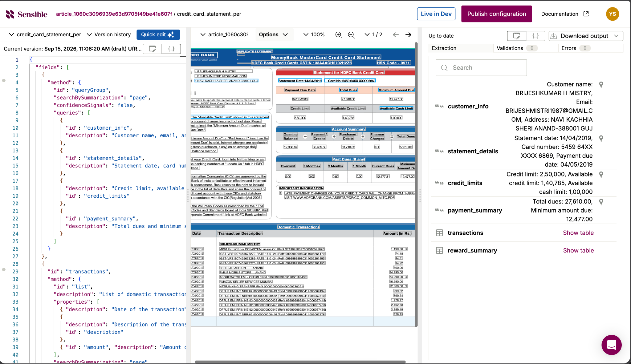The height and width of the screenshot is (364, 631).
Task: Click the Live in Dev button
Action: coord(436,14)
